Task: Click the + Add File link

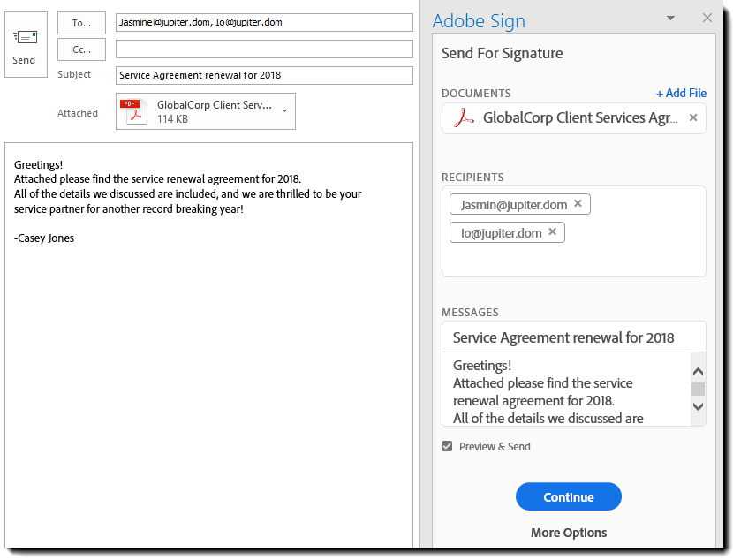Action: coord(681,93)
